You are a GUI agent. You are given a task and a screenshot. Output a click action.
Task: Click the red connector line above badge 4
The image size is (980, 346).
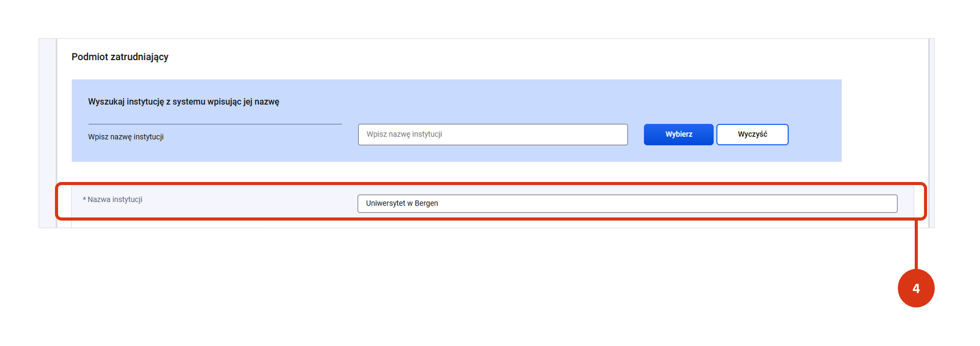916,244
